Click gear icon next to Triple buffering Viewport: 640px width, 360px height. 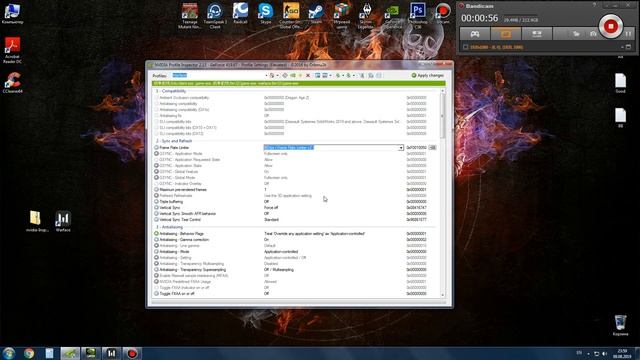coord(156,202)
